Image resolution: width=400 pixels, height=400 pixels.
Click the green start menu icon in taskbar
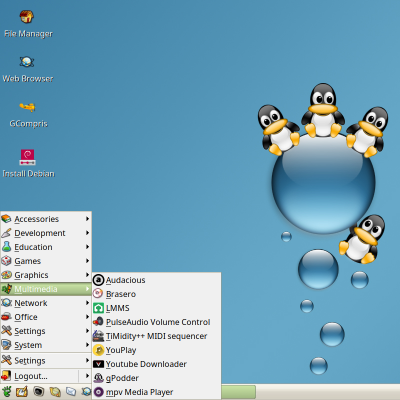pyautogui.click(x=7, y=391)
